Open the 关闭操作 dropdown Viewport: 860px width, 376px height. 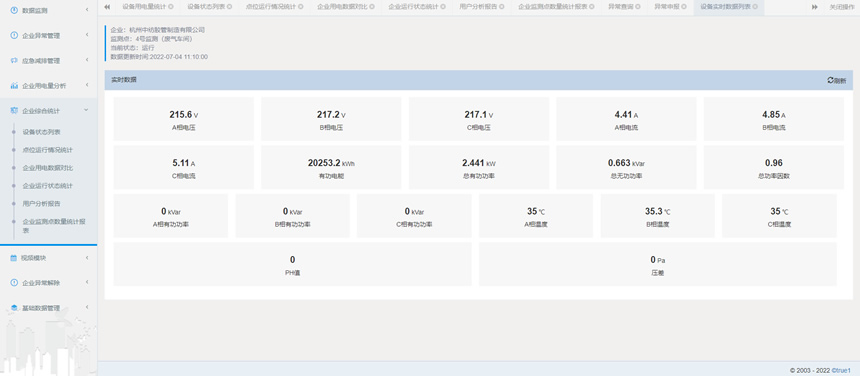click(x=841, y=7)
